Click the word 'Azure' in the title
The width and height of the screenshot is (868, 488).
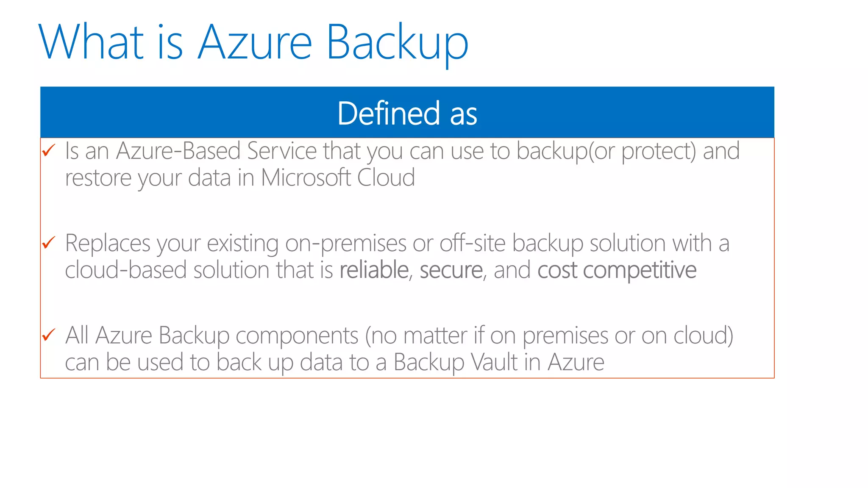(x=255, y=42)
